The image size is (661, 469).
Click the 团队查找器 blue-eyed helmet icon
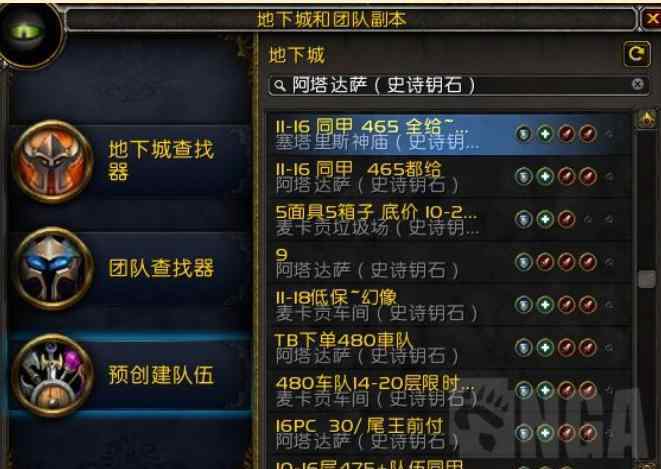(53, 268)
